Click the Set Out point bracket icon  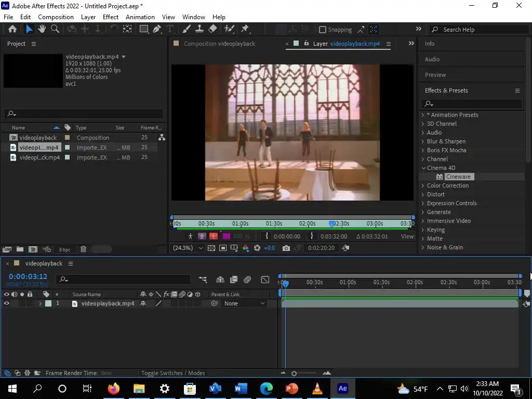tap(312, 236)
